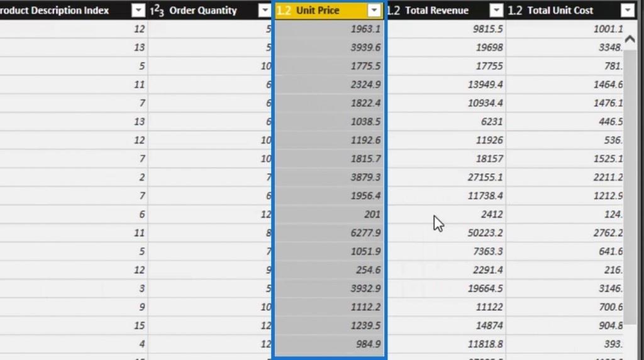Select the Unit Price cell 1192.6
Image resolution: width=644 pixels, height=360 pixels.
click(x=329, y=140)
